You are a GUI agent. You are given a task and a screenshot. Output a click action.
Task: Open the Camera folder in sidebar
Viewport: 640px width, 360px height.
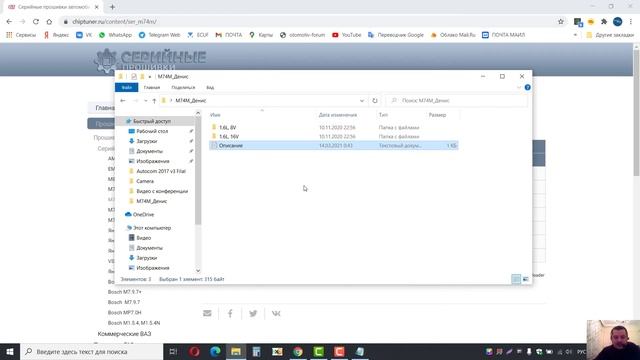145,181
